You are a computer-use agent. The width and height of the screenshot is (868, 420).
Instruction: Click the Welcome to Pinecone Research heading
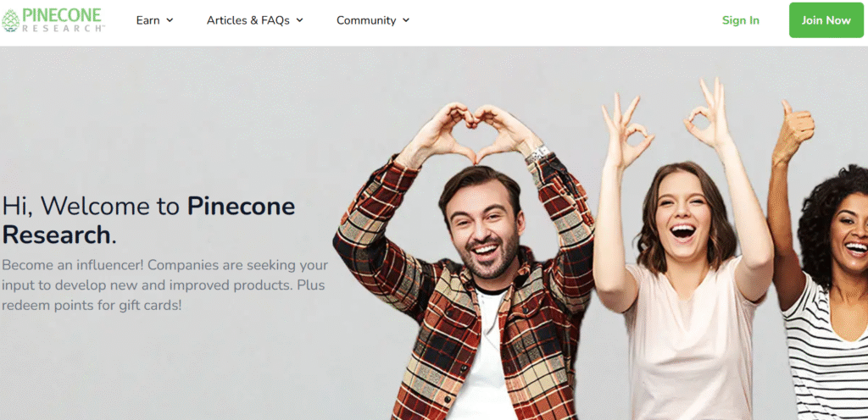(x=148, y=220)
